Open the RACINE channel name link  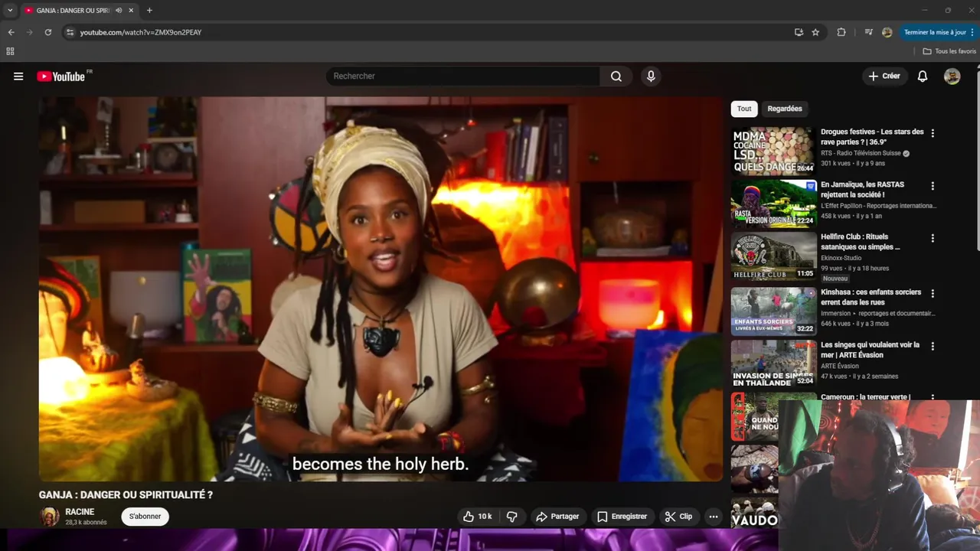[80, 512]
